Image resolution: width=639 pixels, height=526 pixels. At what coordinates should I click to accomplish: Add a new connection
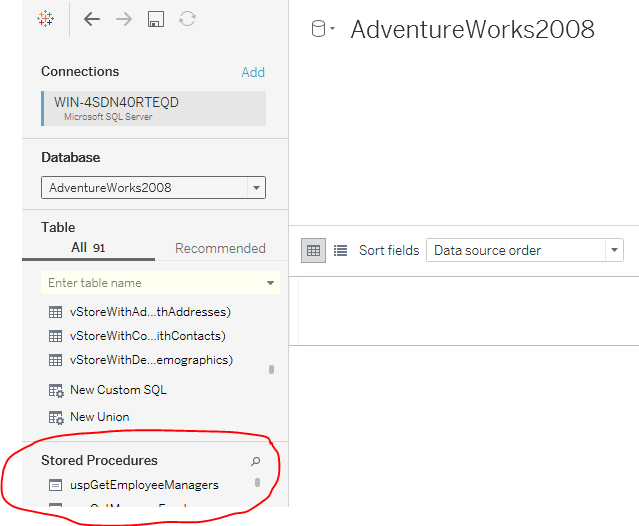[x=253, y=72]
